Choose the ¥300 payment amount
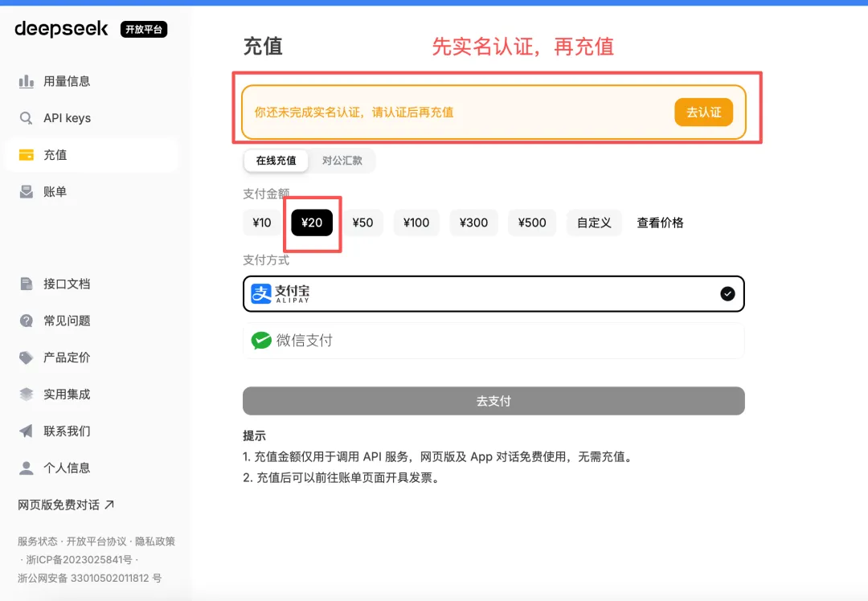Screen dimensions: 868x601 (474, 223)
